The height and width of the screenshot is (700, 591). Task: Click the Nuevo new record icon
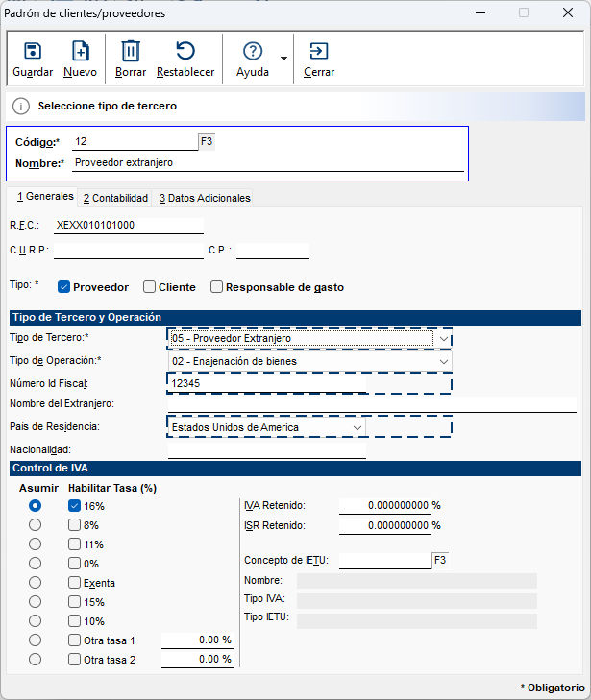81,52
